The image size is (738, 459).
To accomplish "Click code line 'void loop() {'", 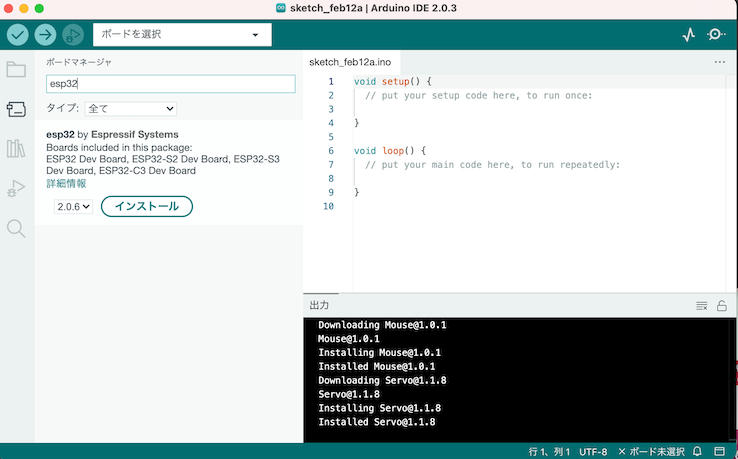I will [390, 151].
